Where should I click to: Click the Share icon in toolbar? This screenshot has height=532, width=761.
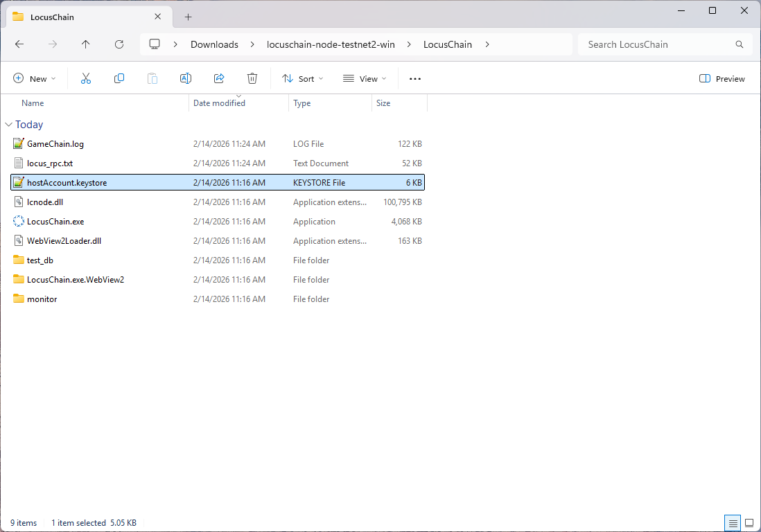(219, 79)
